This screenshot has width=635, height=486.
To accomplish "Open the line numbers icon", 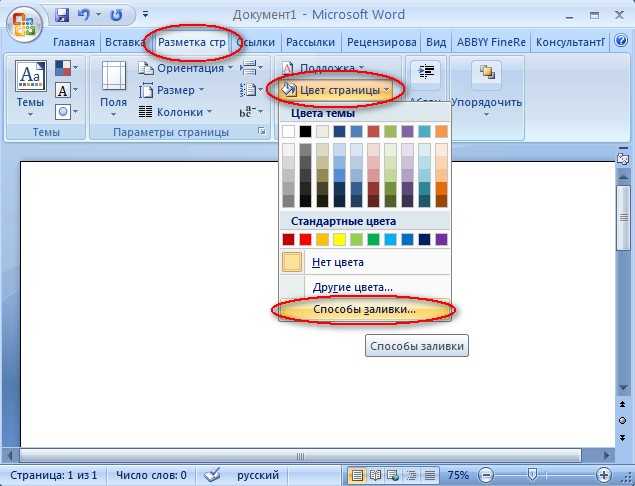I will 251,90.
